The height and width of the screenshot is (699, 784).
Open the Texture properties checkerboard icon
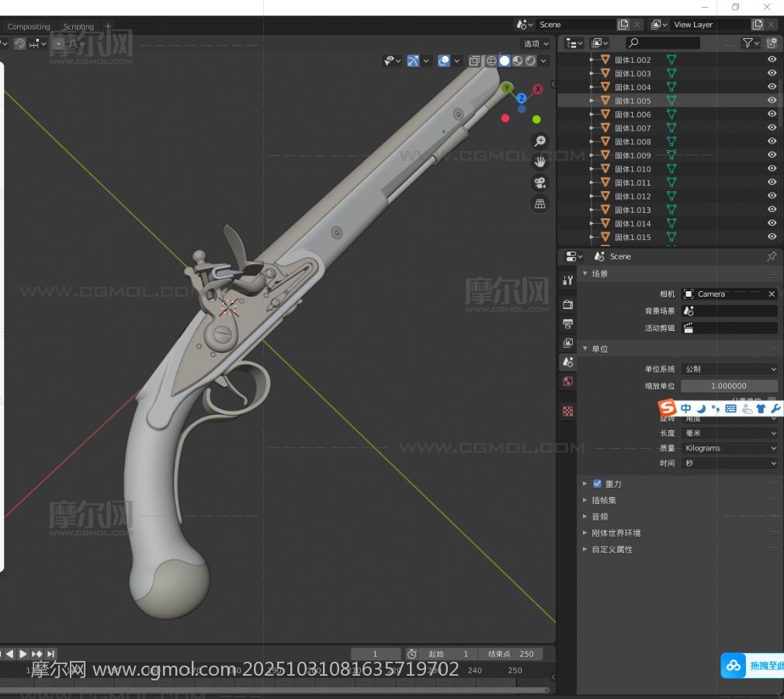coord(568,412)
